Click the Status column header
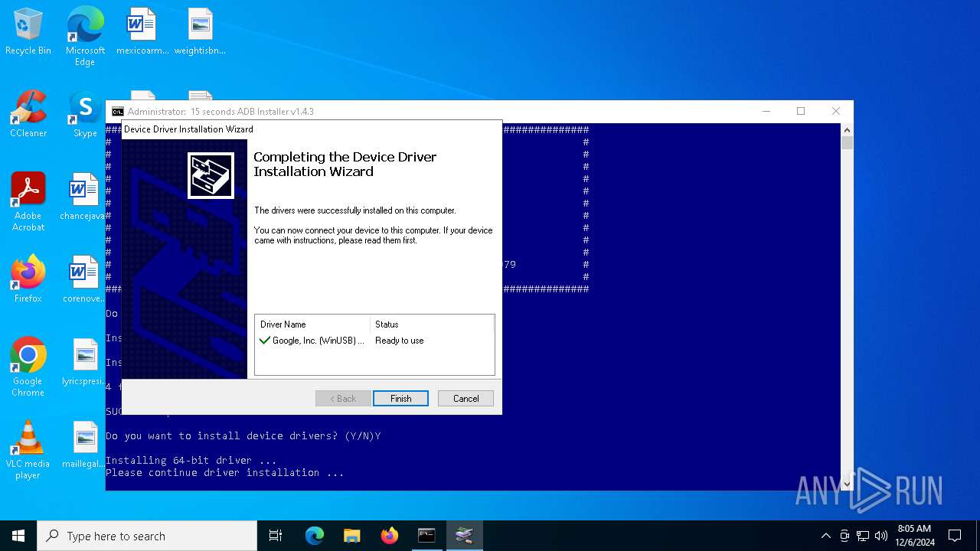 pyautogui.click(x=431, y=324)
